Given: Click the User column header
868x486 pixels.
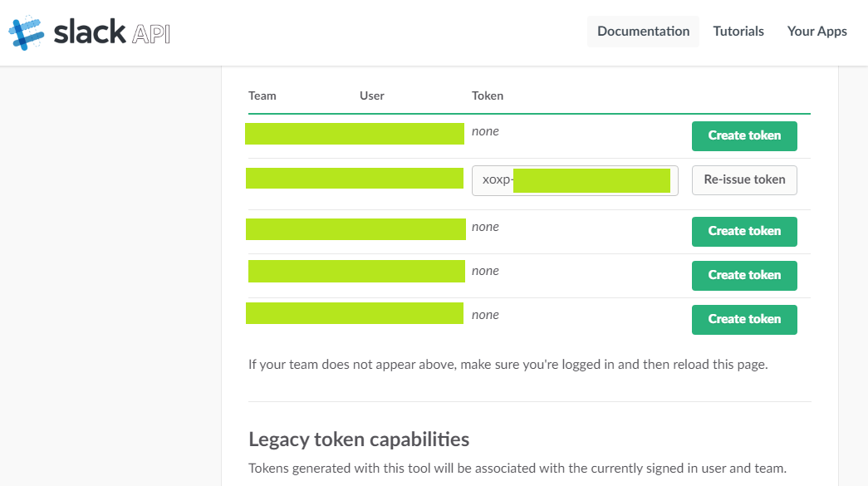Looking at the screenshot, I should tap(372, 96).
